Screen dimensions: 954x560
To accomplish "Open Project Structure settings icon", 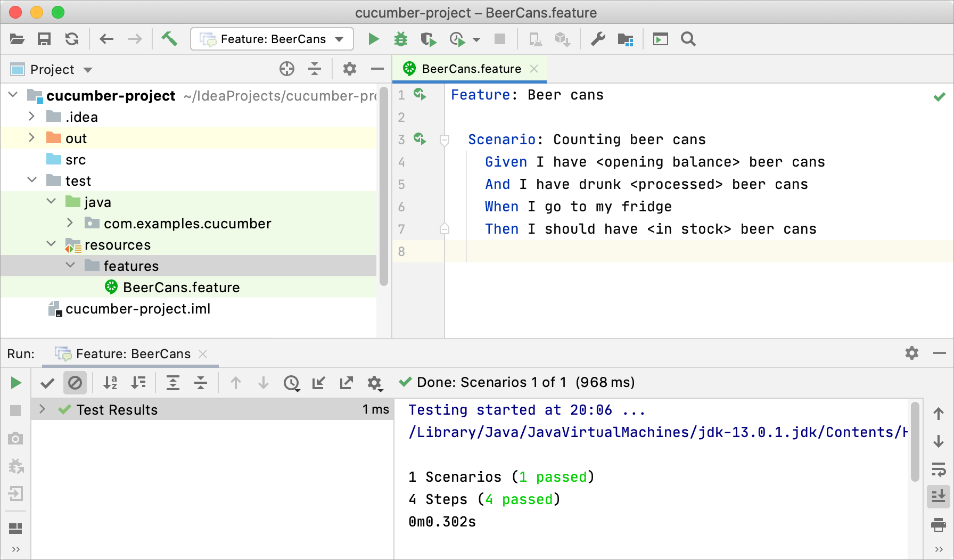I will 626,39.
